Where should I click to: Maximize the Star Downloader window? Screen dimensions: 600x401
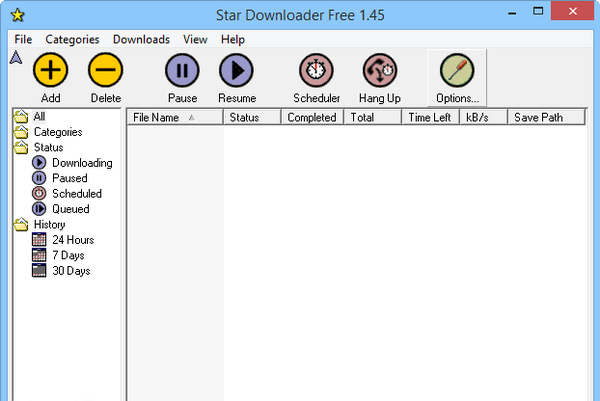pyautogui.click(x=538, y=11)
